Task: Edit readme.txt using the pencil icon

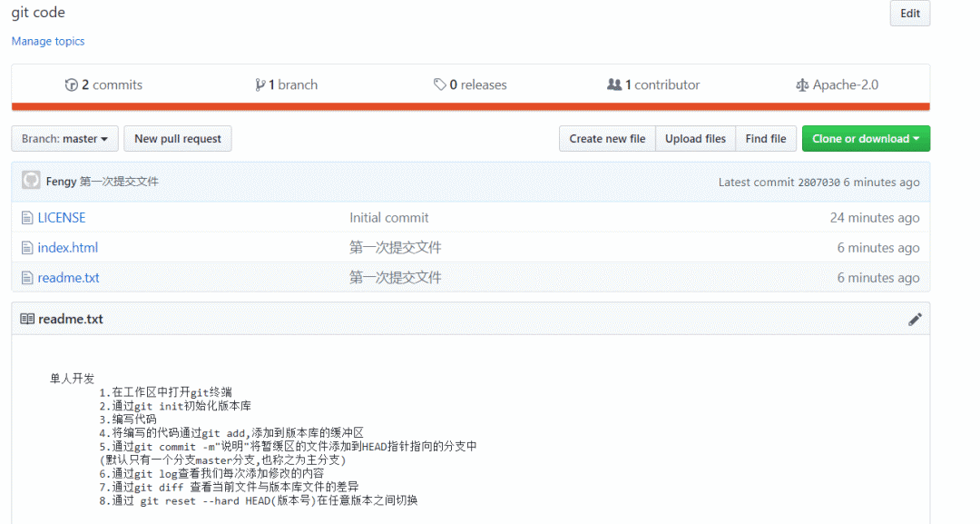Action: click(915, 320)
